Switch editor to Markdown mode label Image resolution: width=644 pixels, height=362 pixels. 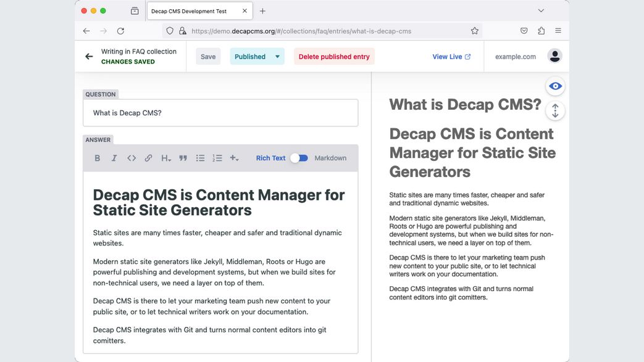330,158
